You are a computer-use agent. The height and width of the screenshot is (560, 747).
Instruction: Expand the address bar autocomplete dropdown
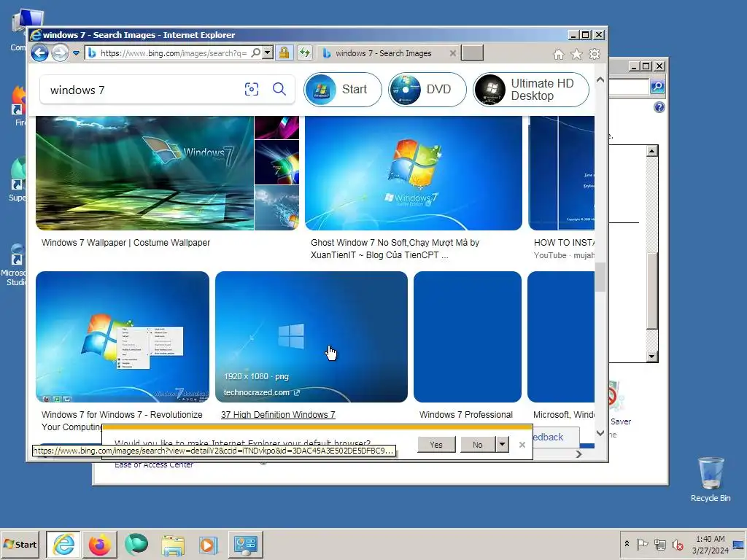coord(268,52)
